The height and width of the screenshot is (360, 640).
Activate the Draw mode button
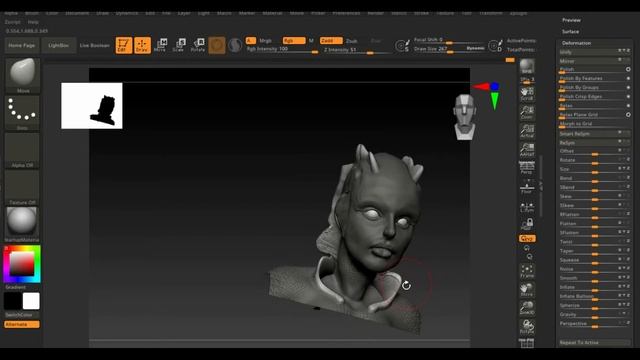tap(142, 45)
